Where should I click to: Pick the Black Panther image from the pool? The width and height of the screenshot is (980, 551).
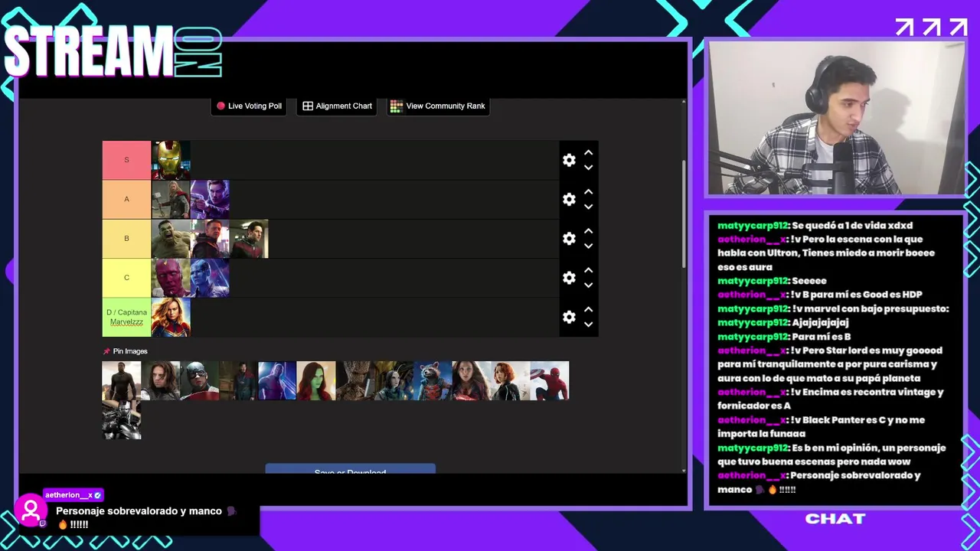click(122, 380)
